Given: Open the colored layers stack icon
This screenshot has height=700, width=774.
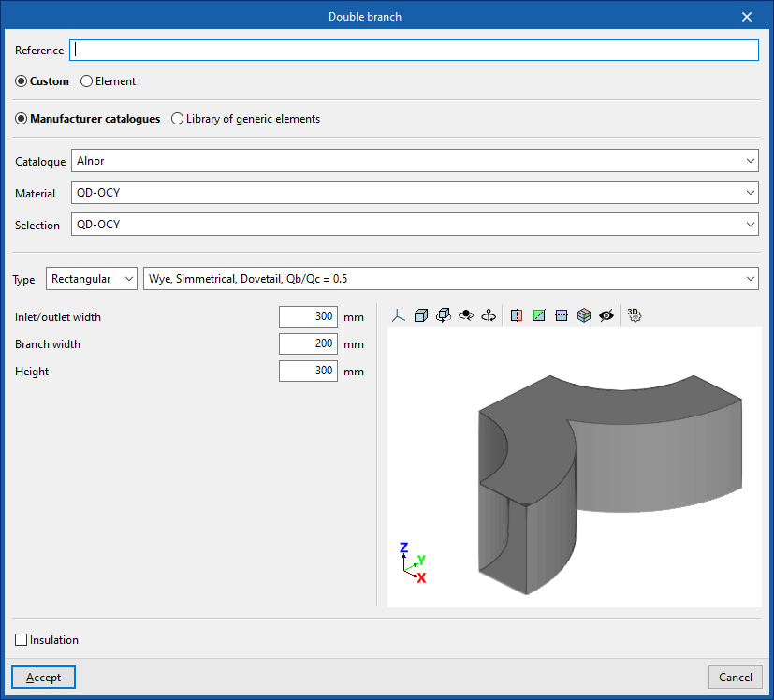Looking at the screenshot, I should pyautogui.click(x=584, y=316).
